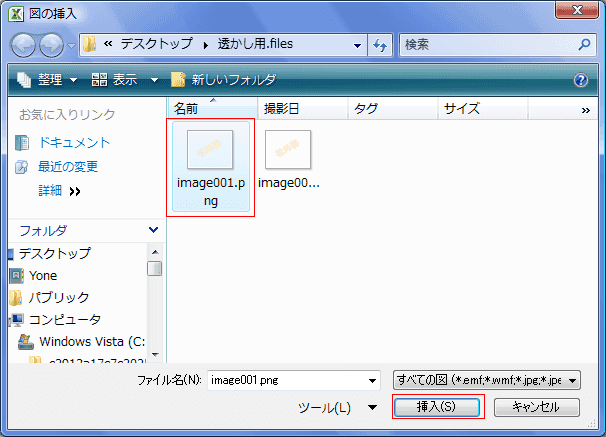Close the 図の挿入 dialog
This screenshot has width=606, height=437.
coord(577,10)
